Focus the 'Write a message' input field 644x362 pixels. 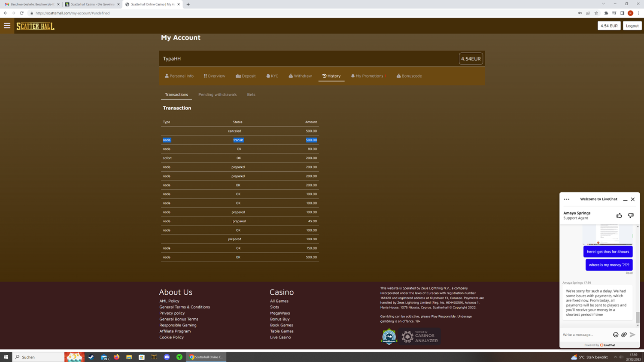coord(586,335)
